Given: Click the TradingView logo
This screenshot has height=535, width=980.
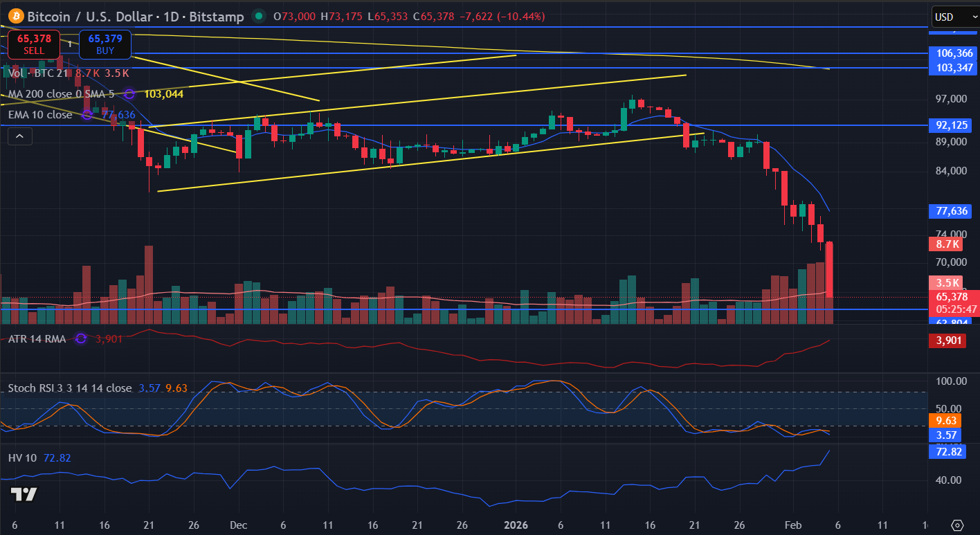Looking at the screenshot, I should pyautogui.click(x=24, y=494).
